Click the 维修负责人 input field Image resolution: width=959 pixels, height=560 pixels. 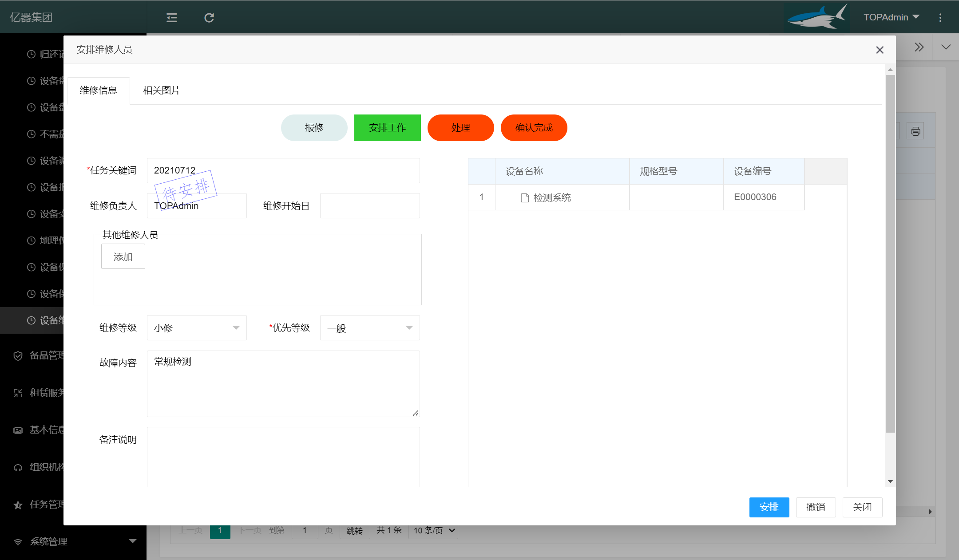pos(197,205)
